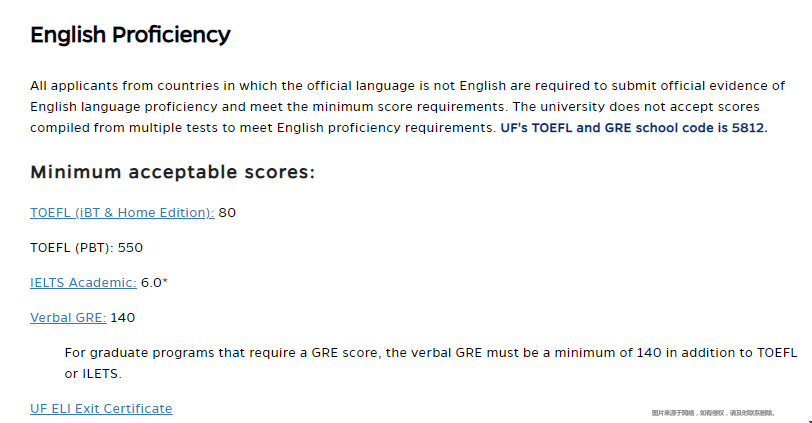Viewport: 812px width, 423px height.
Task: Click the English Proficiency heading
Action: tap(130, 35)
